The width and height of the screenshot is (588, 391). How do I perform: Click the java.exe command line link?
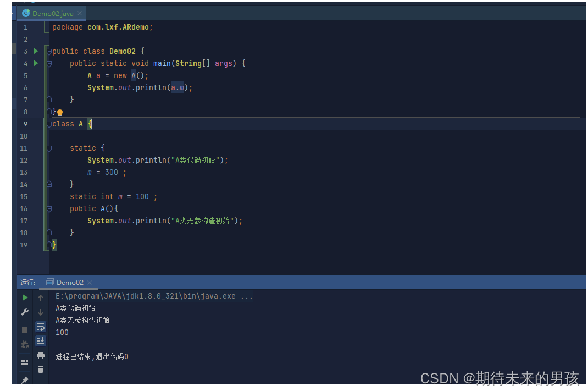[x=154, y=296]
